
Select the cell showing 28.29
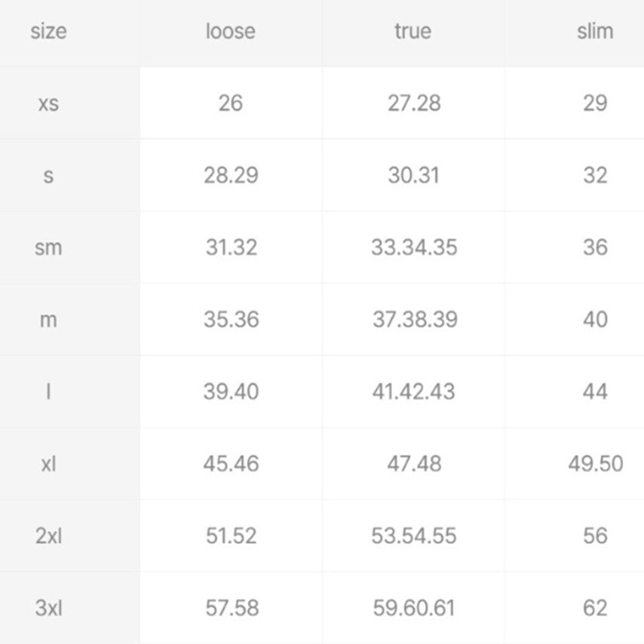(x=232, y=176)
